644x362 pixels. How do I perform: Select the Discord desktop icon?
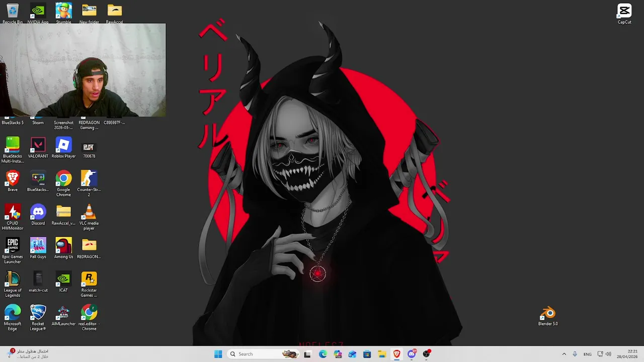tap(38, 215)
